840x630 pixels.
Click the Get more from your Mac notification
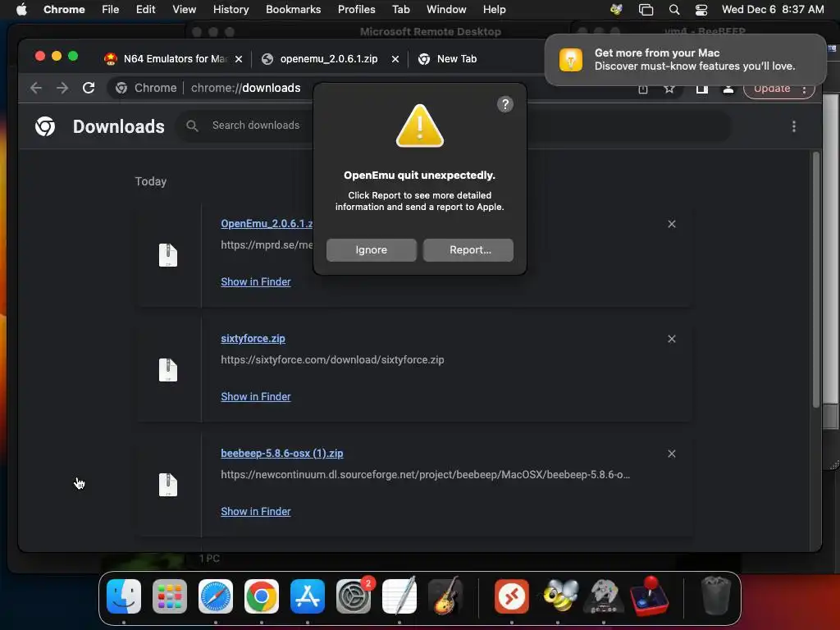point(685,59)
